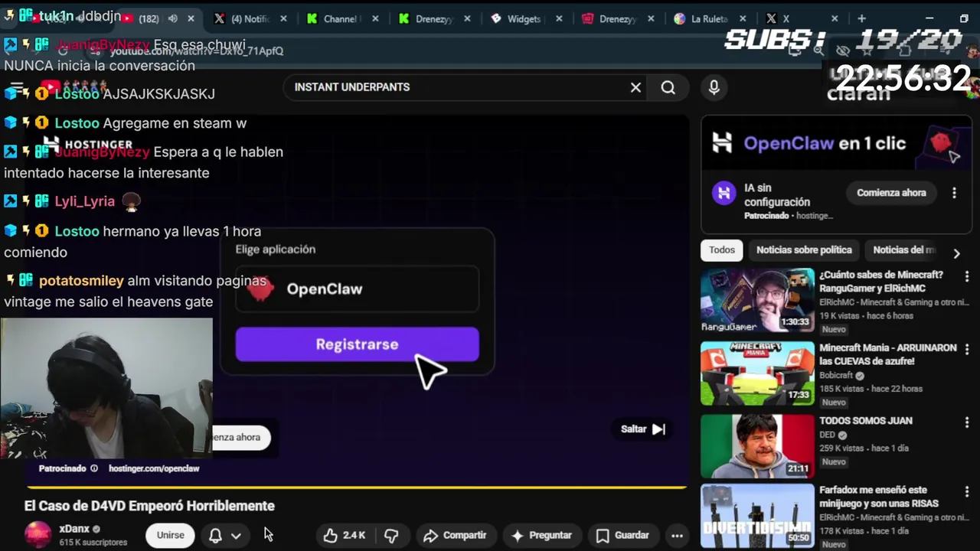Like the video with 2.4 K likes
The height and width of the screenshot is (551, 980).
(x=344, y=535)
